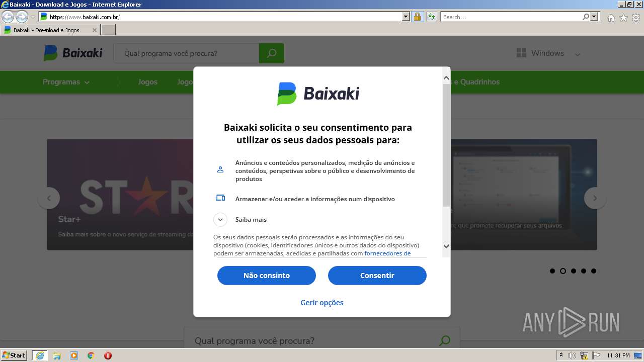Click the 'e Quadrinhos' menu item

tap(476, 82)
